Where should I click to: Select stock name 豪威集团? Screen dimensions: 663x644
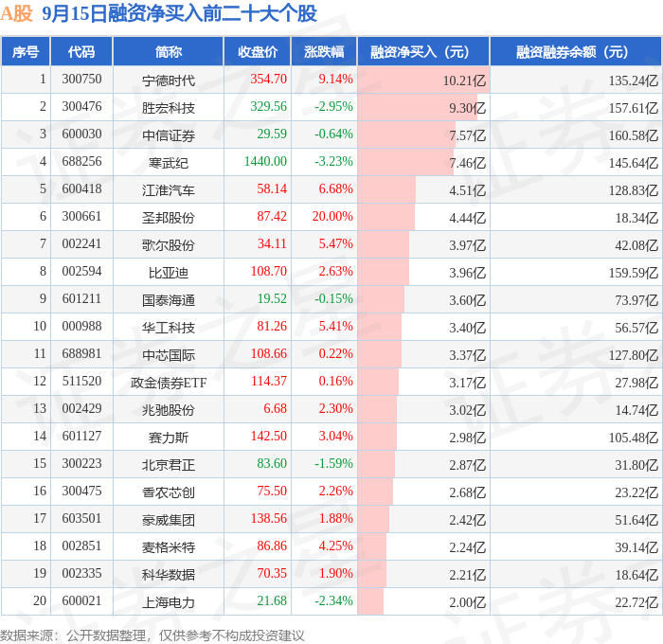[x=169, y=520]
